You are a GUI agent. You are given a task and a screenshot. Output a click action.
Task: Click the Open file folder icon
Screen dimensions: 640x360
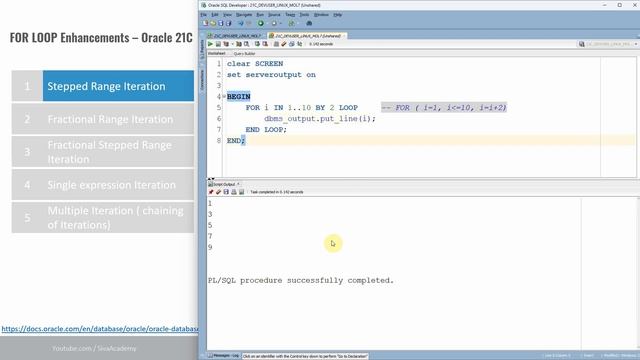[213, 23]
